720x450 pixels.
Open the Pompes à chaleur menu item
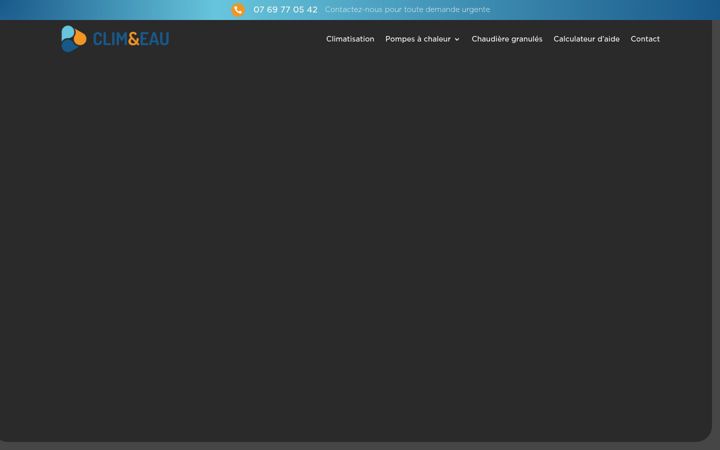tap(418, 39)
